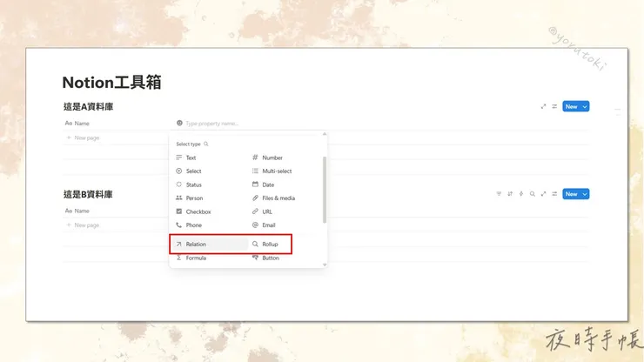Open full page view for database B

[x=543, y=194]
